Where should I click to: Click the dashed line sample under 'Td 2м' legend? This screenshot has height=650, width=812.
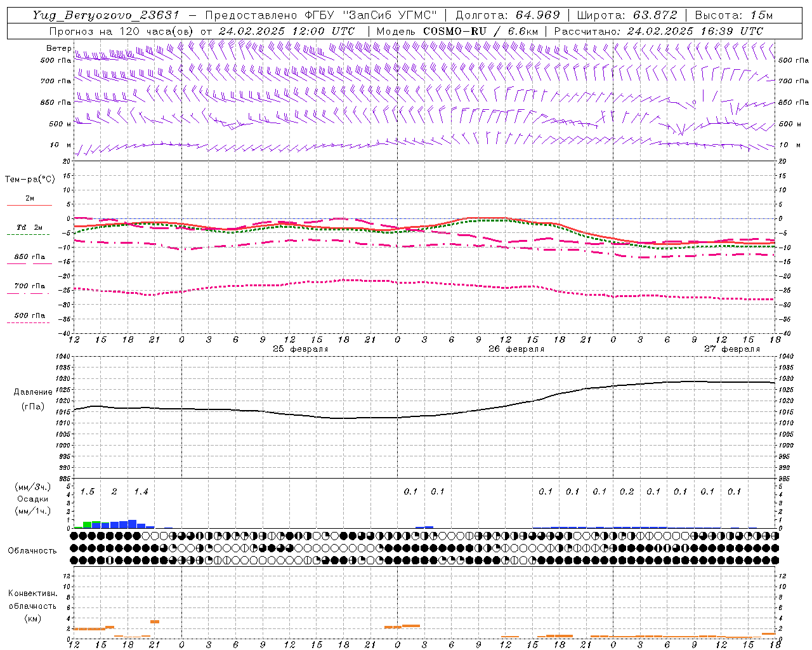28,234
